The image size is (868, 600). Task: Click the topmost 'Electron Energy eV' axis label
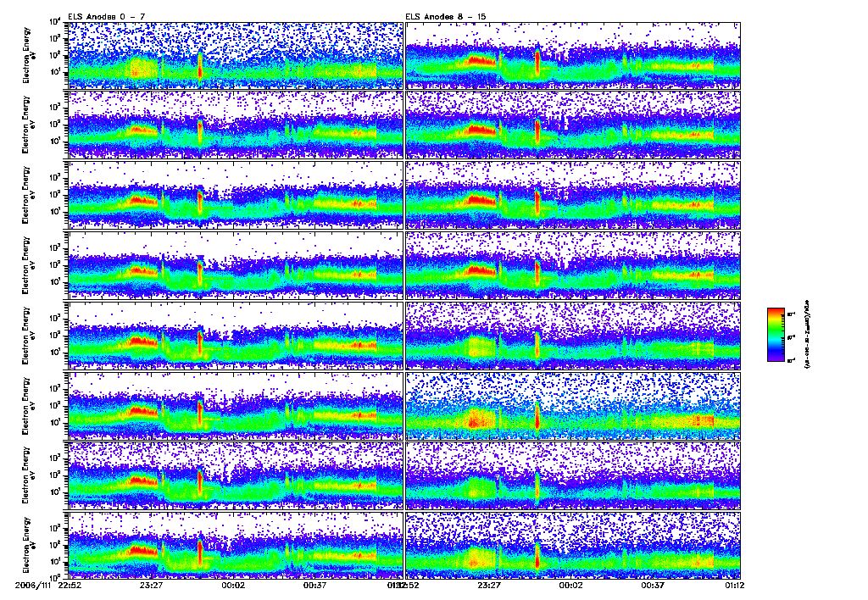coord(28,55)
